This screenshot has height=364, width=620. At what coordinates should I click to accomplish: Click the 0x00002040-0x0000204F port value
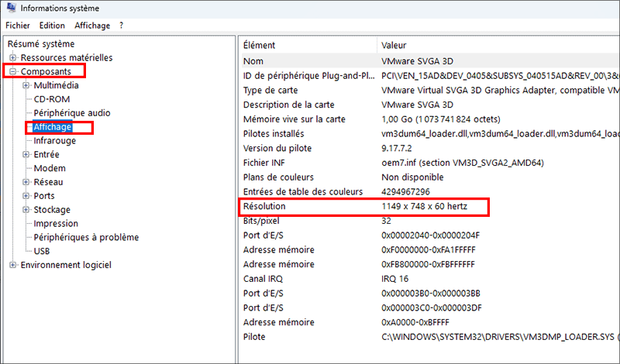coord(431,235)
